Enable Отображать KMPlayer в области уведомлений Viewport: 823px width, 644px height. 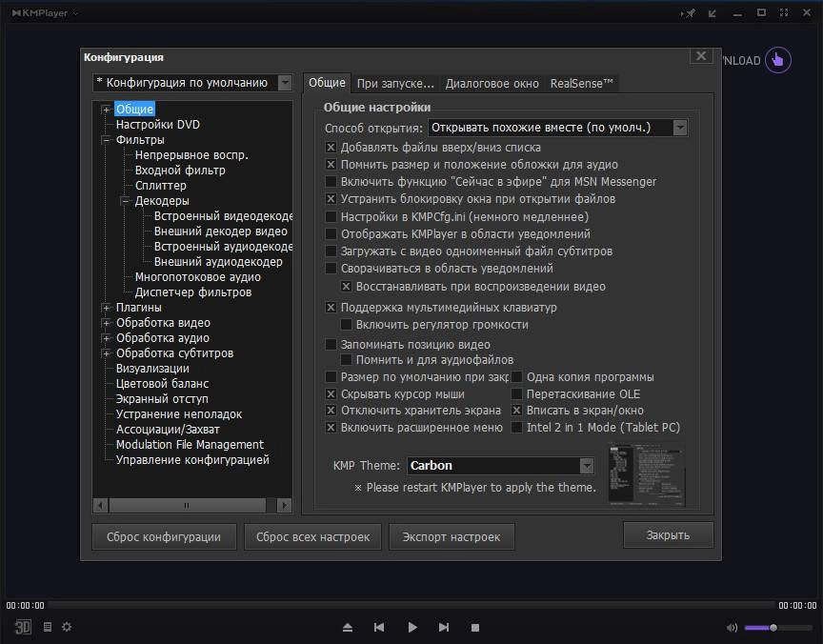pyautogui.click(x=331, y=233)
